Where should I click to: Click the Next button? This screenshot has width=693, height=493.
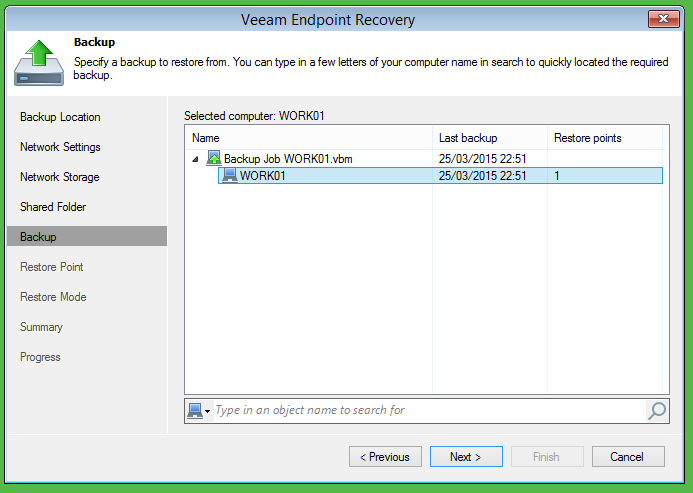[466, 456]
